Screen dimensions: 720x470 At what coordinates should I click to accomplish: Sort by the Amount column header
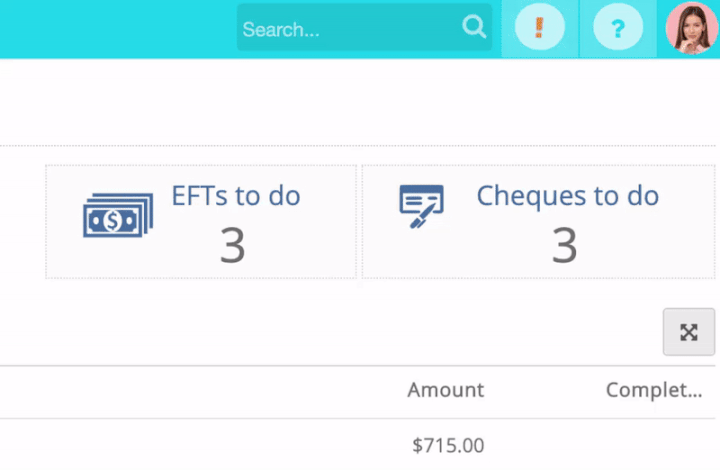[x=445, y=390]
